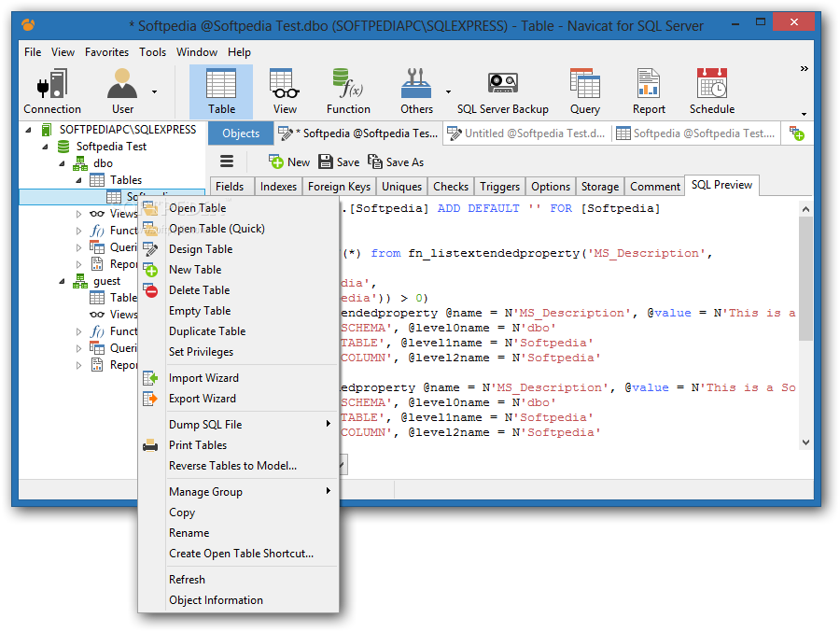Click the Tables icon under dbo
Image resolution: width=840 pixels, height=632 pixels.
[x=97, y=179]
